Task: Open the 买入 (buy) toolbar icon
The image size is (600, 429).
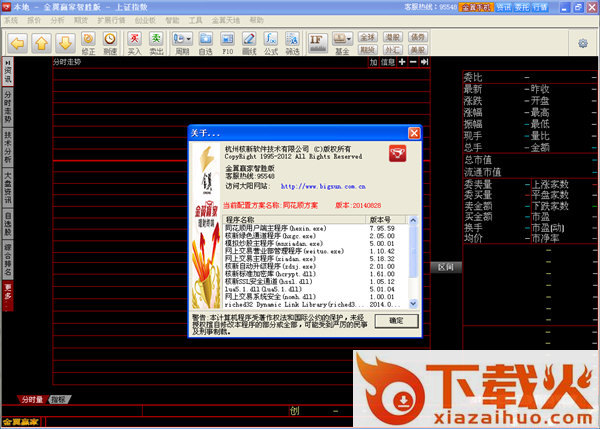Action: (134, 44)
